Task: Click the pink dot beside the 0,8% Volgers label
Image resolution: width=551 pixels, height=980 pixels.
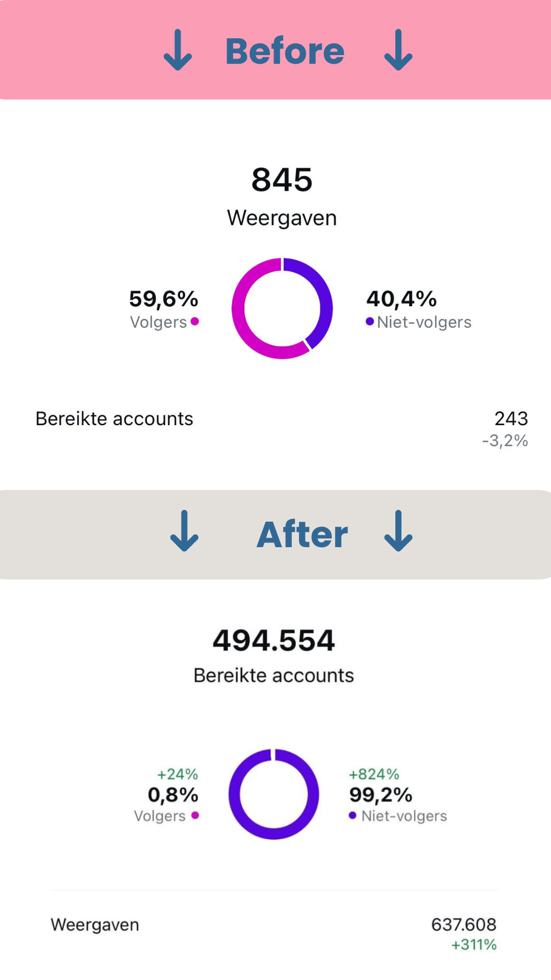Action: (195, 815)
